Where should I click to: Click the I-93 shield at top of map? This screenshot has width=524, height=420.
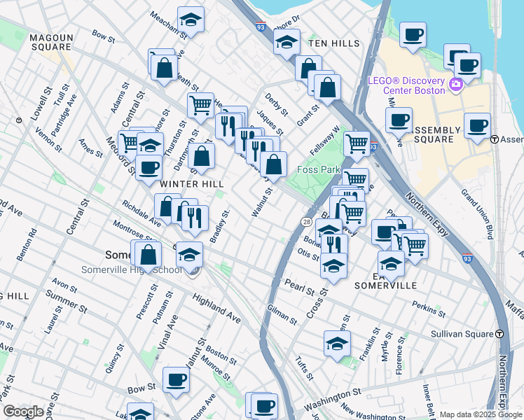click(261, 27)
